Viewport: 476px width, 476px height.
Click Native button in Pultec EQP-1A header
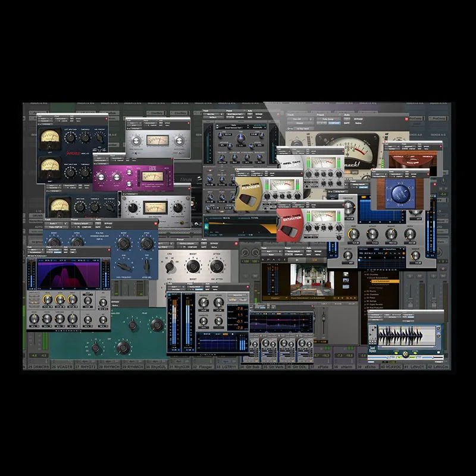pos(108,227)
